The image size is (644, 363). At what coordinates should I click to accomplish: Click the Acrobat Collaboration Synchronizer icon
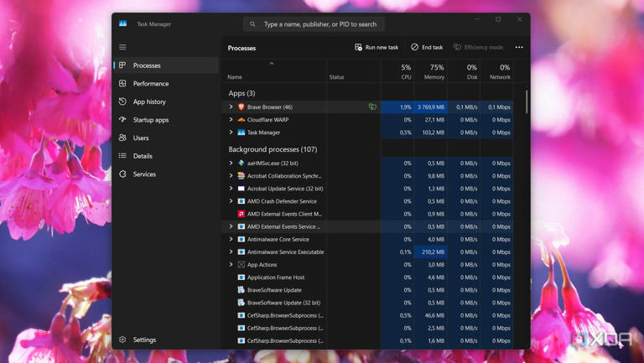click(x=241, y=176)
